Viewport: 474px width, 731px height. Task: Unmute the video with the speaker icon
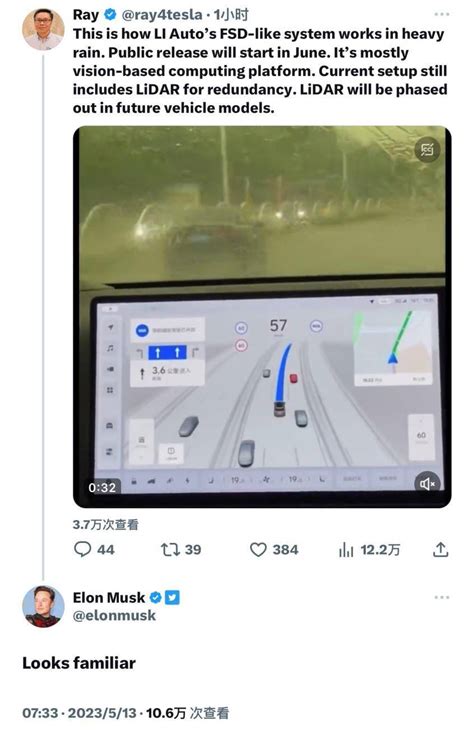click(x=427, y=484)
